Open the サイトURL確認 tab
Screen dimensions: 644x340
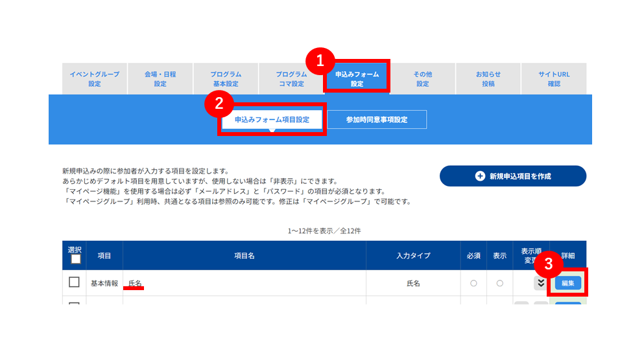point(554,79)
